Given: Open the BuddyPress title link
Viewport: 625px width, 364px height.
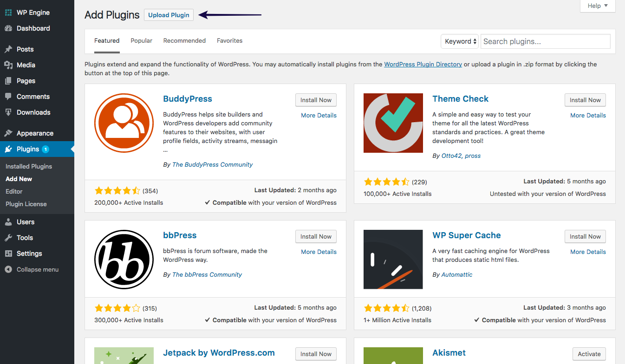Looking at the screenshot, I should 188,99.
